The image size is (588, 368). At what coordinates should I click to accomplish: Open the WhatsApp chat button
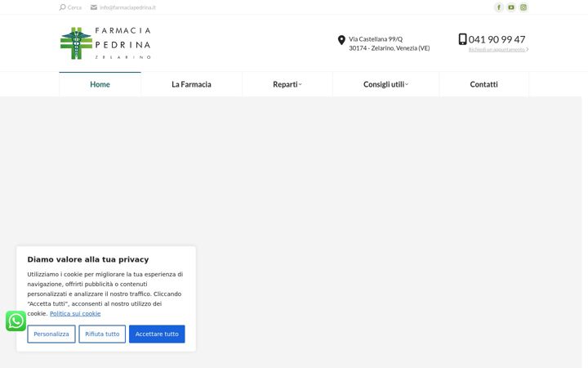[x=16, y=321]
